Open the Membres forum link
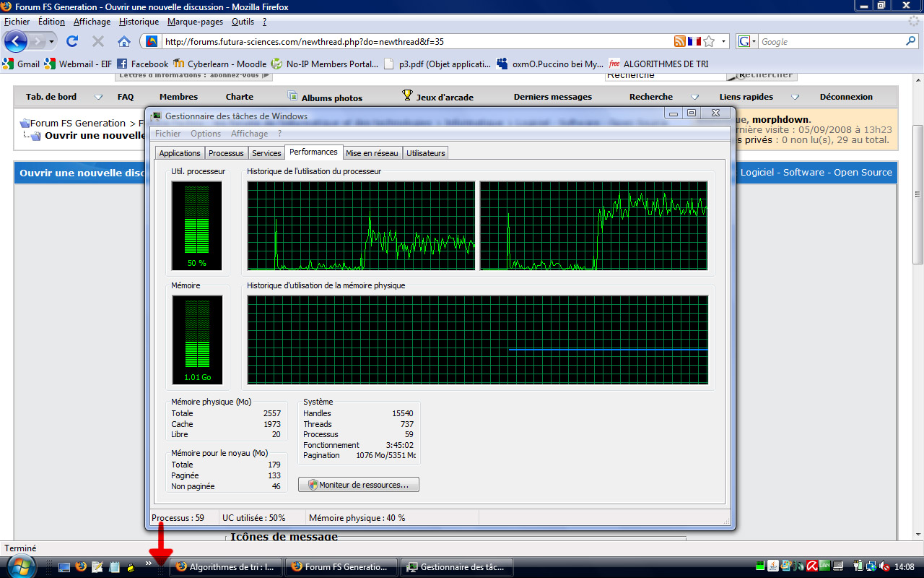 pyautogui.click(x=178, y=97)
